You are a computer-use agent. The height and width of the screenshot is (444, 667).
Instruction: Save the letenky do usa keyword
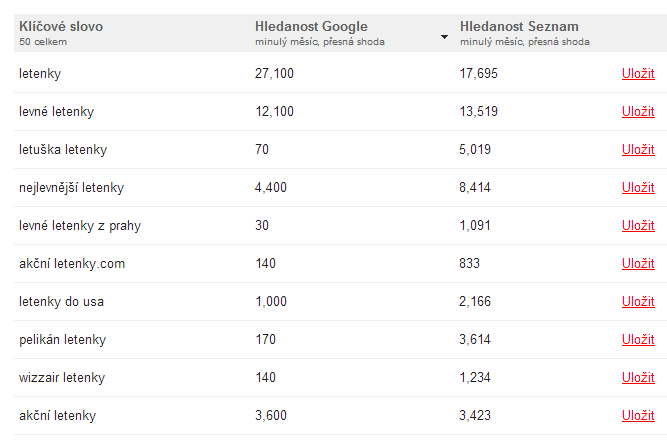click(638, 302)
